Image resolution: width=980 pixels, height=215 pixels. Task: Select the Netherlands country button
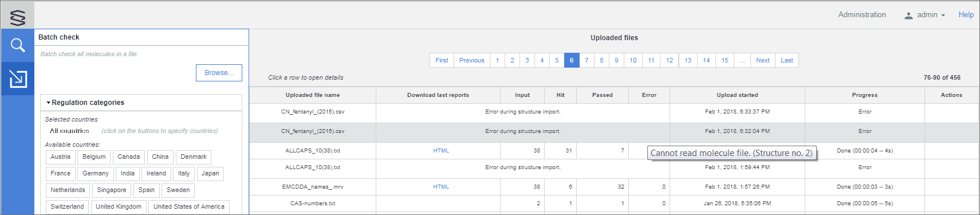pyautogui.click(x=68, y=190)
